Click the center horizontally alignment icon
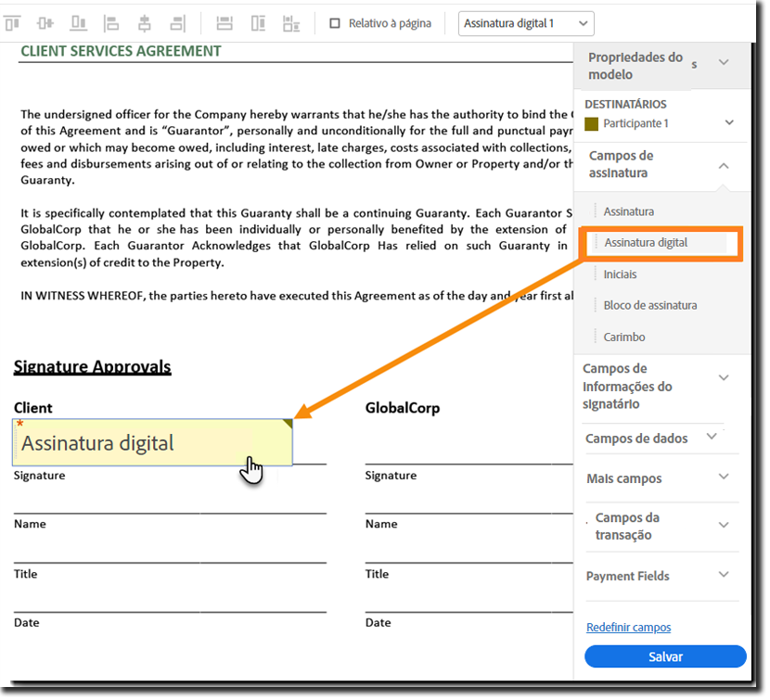This screenshot has width=770, height=700. point(144,22)
